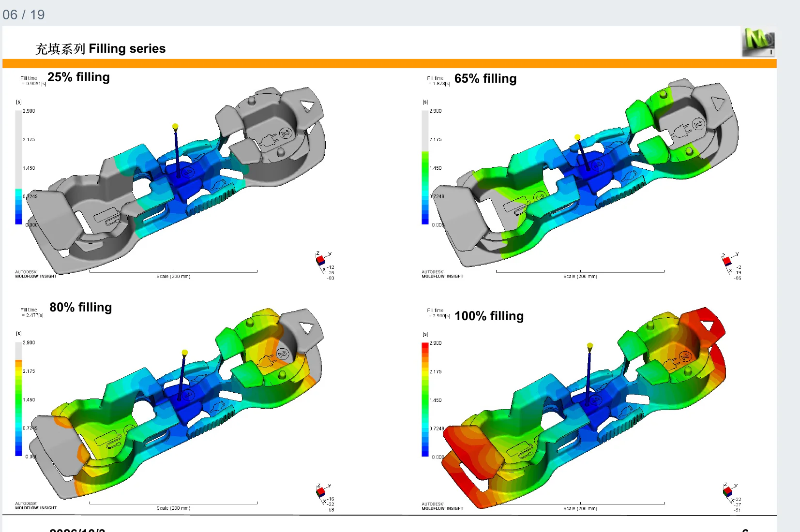The height and width of the screenshot is (532, 800).
Task: Click 'Scale (200 mm)' under the 80% filling view
Action: pos(173,508)
